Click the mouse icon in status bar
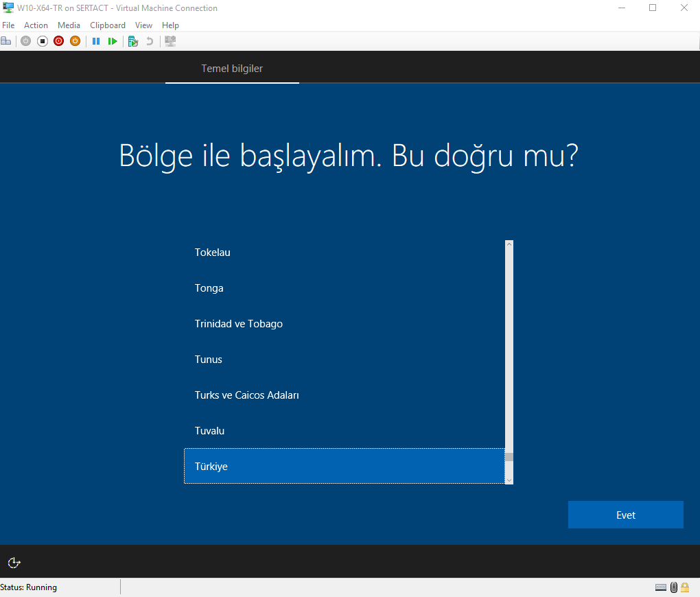Screen dimensions: 700x597 pos(674,587)
